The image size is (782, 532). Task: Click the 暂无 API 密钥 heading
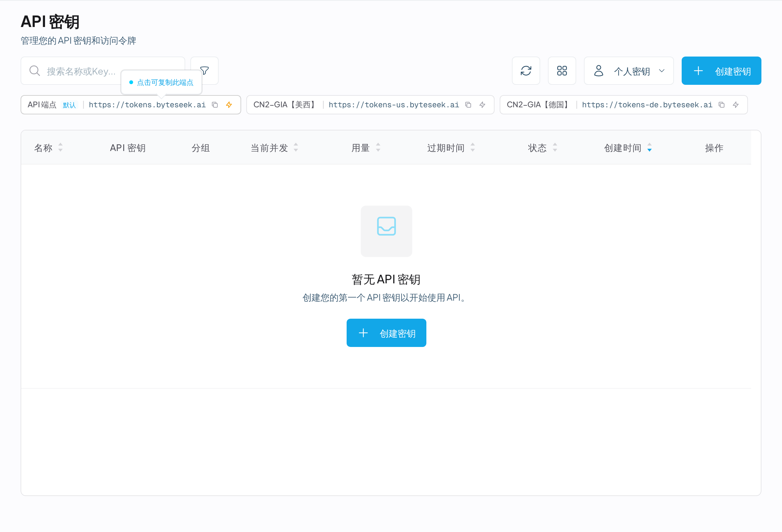(x=386, y=279)
